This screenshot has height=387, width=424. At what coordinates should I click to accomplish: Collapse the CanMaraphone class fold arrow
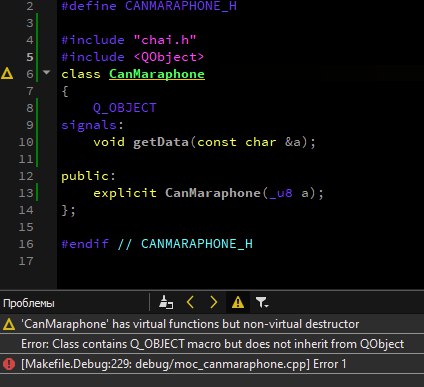click(46, 72)
